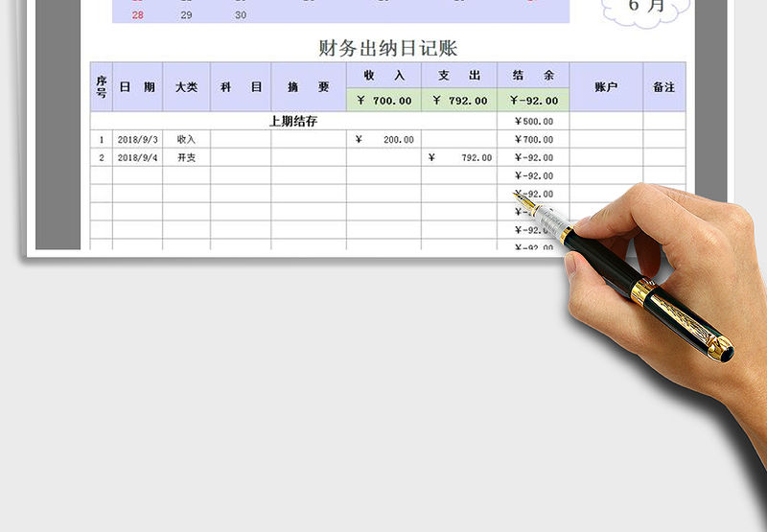Select the 序号 column header
This screenshot has height=532, width=767.
101,87
